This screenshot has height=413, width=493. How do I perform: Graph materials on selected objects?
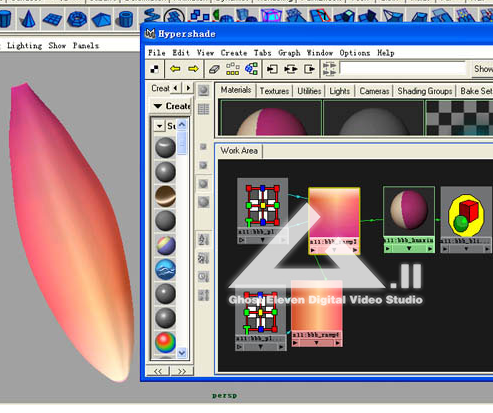coord(251,69)
